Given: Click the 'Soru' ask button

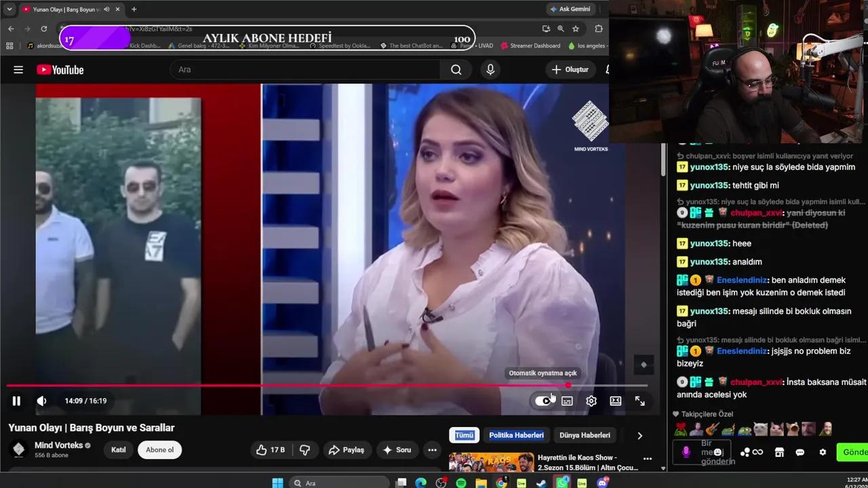Looking at the screenshot, I should [x=397, y=450].
